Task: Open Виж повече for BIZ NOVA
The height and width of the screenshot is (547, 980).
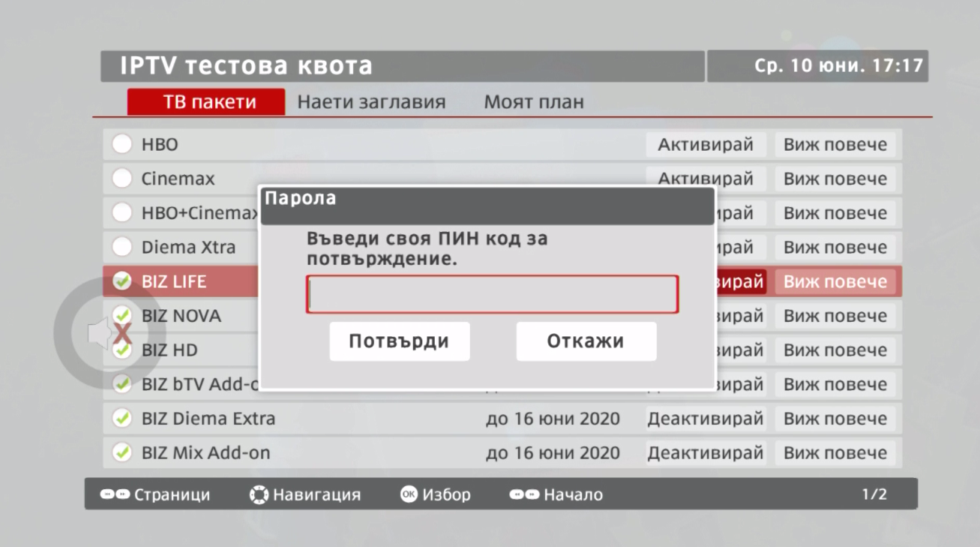Action: point(835,316)
